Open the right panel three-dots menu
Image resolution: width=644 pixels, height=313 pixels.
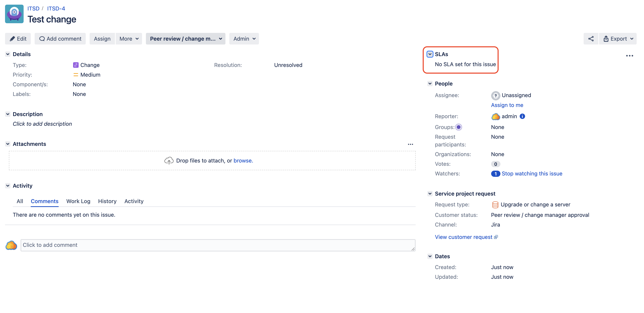pos(629,56)
